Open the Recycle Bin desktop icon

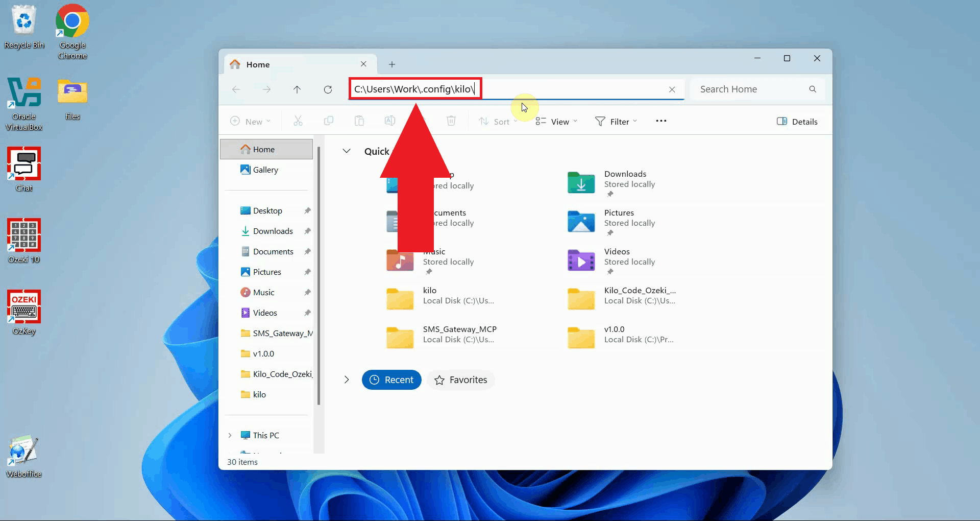point(24,28)
